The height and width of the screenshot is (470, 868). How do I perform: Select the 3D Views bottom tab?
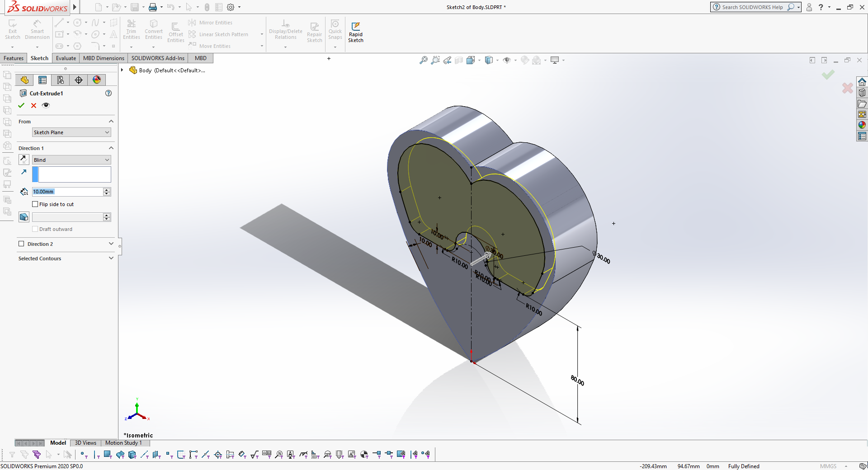pos(85,443)
